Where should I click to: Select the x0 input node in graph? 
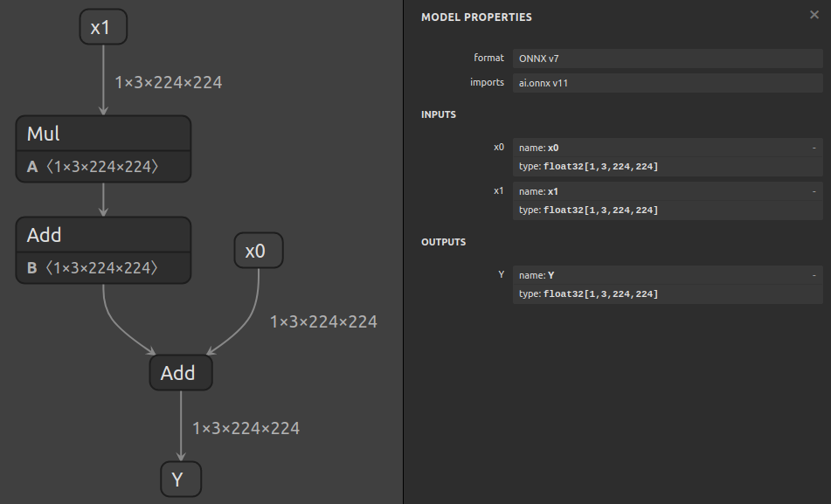259,252
